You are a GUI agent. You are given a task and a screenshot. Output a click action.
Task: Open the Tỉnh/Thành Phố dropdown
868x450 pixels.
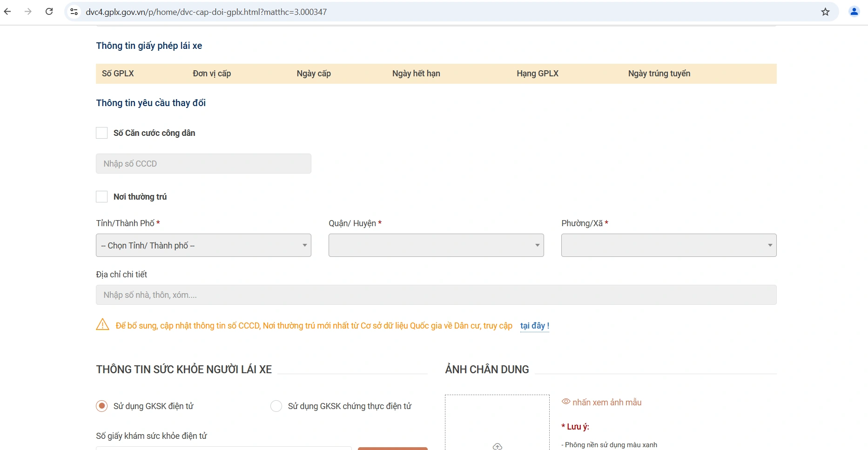(203, 245)
